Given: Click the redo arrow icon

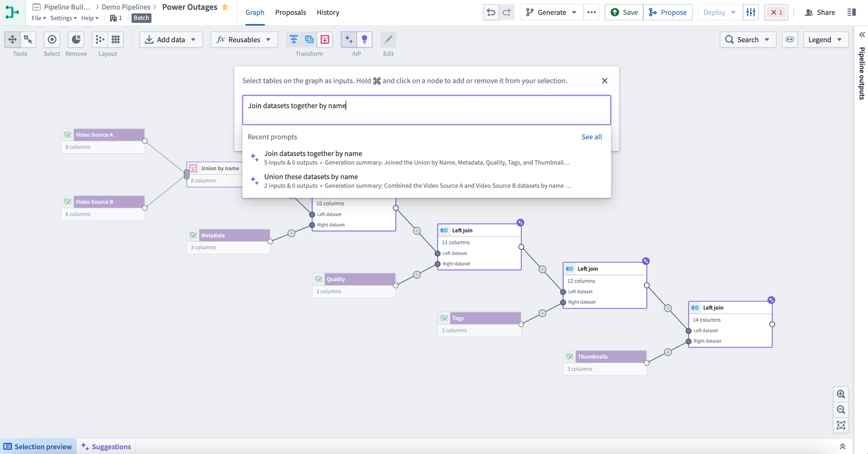Looking at the screenshot, I should click(x=507, y=13).
